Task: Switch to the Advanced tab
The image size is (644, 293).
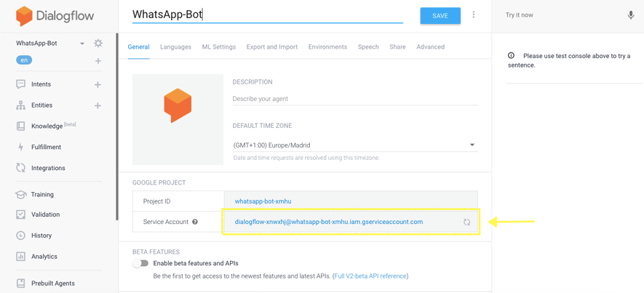Action: 431,47
